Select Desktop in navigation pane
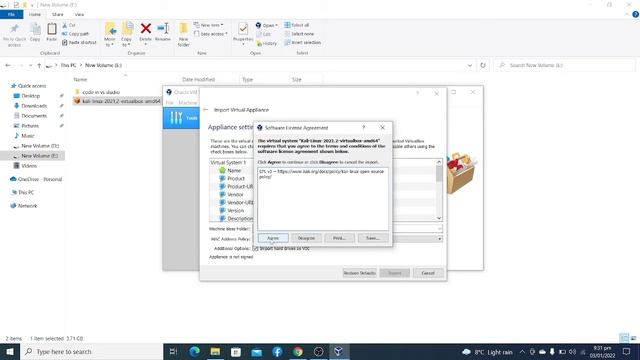Screen dimensions: 640x360 pos(31,96)
